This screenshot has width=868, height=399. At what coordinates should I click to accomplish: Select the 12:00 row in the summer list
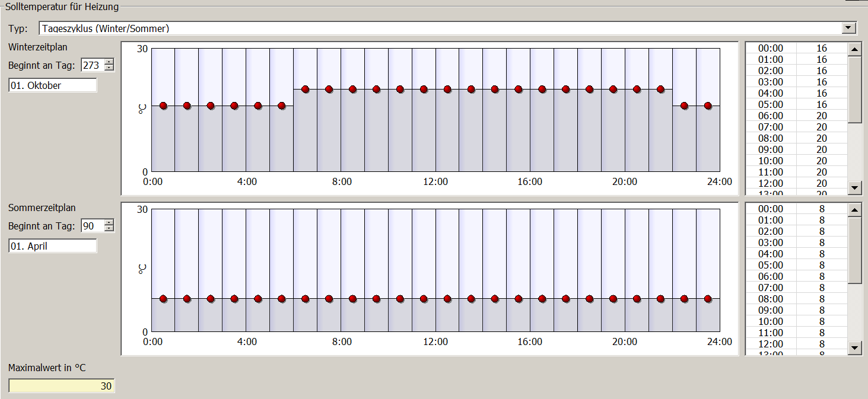click(x=796, y=344)
